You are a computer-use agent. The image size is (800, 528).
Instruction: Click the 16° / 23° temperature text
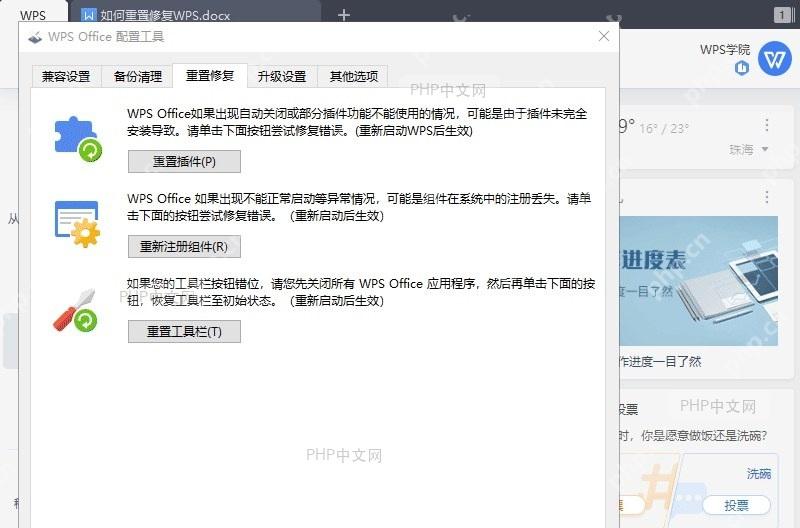pos(664,129)
